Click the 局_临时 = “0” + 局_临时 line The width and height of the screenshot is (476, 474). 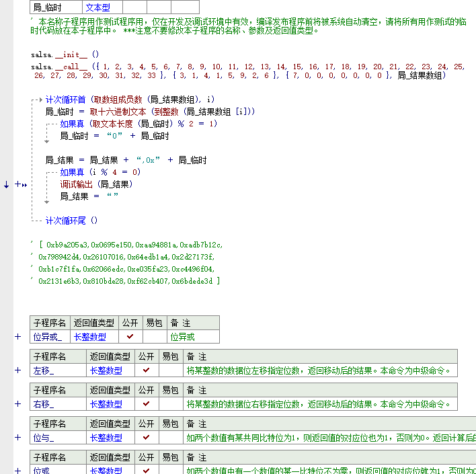[x=114, y=136]
